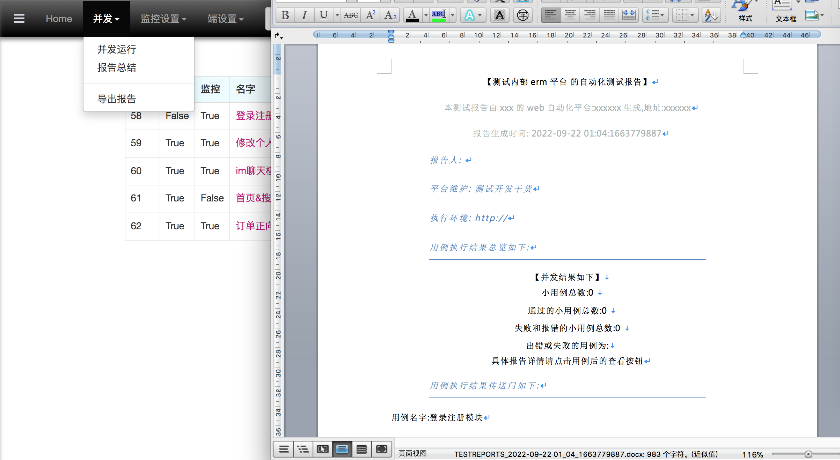This screenshot has height=460, width=840.
Task: Open the hamburger menu in web app
Action: tap(19, 19)
